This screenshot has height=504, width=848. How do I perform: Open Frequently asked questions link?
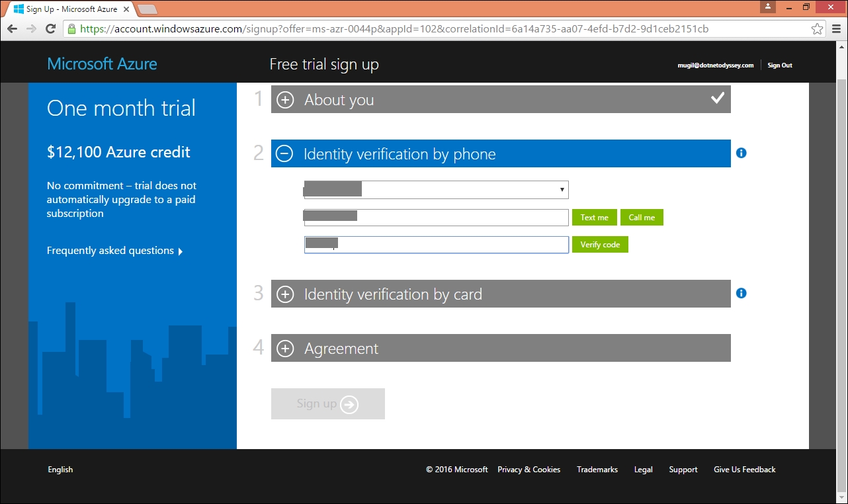click(114, 251)
